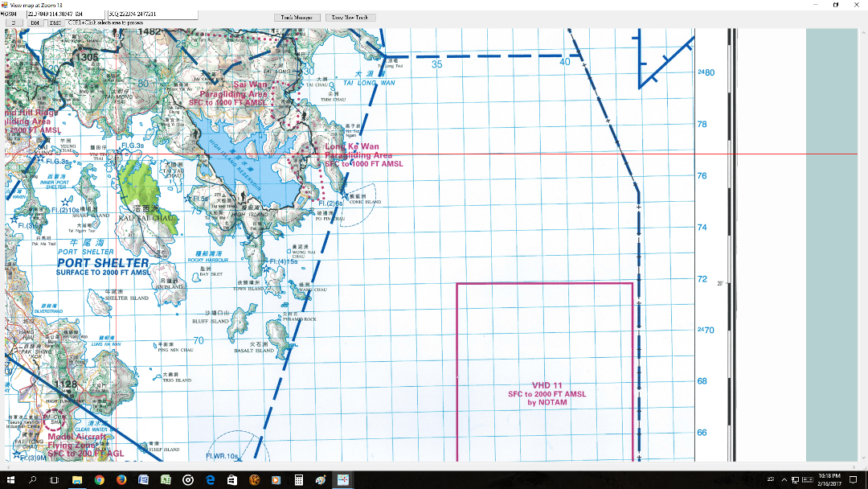Open the Windows Start menu
The height and width of the screenshot is (489, 868).
click(10, 479)
